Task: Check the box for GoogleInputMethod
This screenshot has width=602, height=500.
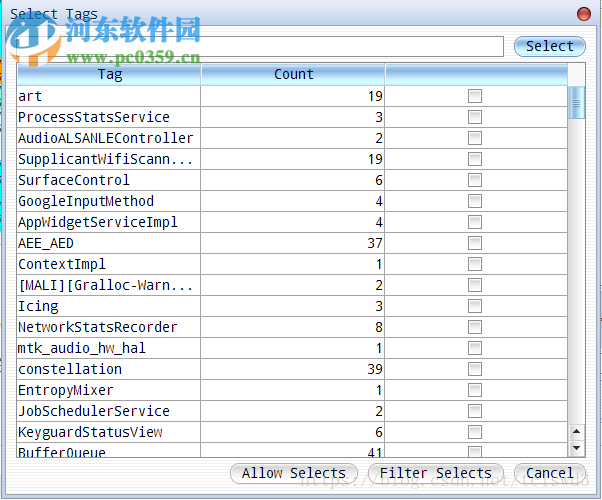Action: pos(475,201)
